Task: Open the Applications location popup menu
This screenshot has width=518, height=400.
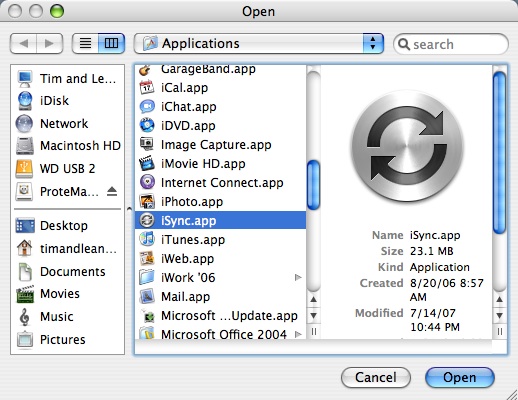Action: pyautogui.click(x=259, y=43)
